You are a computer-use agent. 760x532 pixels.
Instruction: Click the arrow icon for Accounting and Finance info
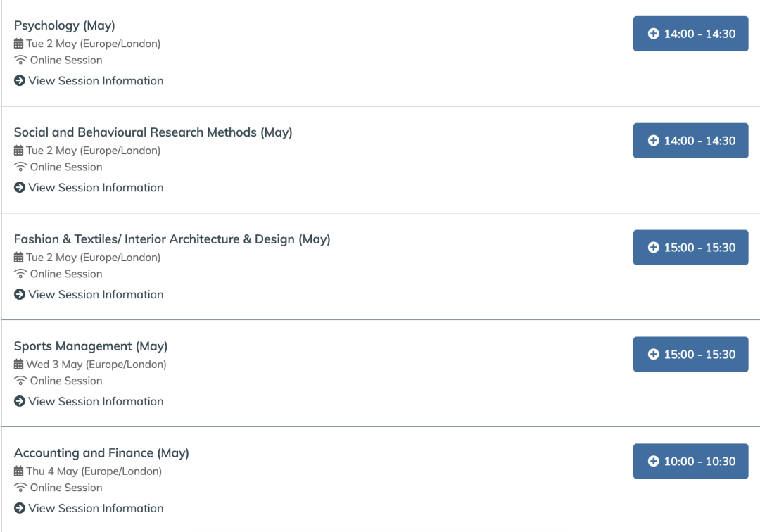(x=20, y=508)
